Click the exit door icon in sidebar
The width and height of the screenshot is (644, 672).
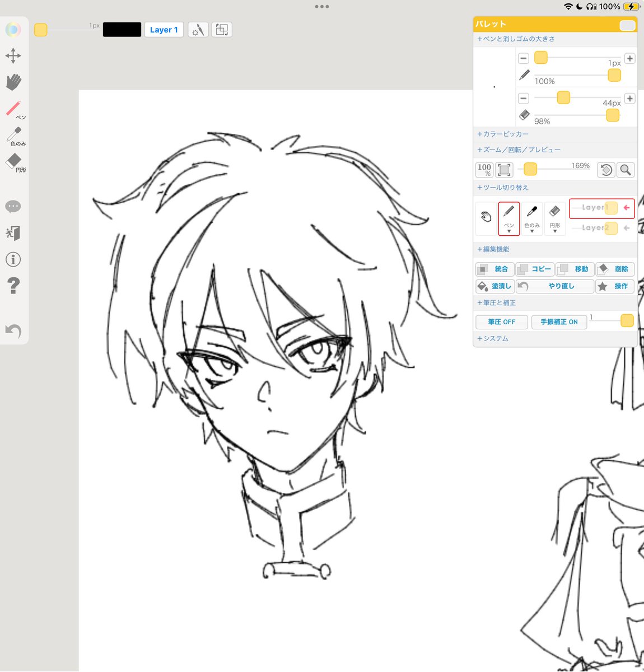click(x=13, y=233)
